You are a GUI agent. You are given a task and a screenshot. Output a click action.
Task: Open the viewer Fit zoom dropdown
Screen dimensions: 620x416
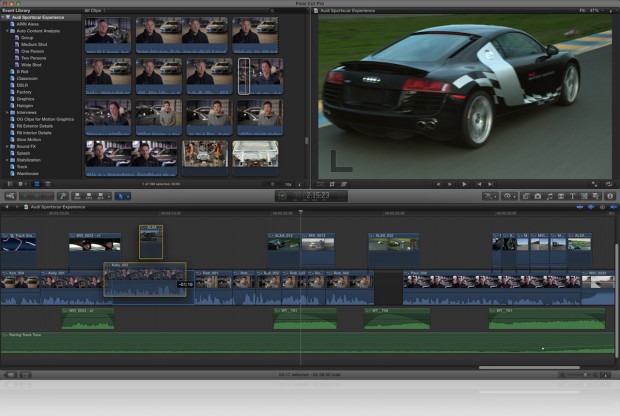[592, 11]
